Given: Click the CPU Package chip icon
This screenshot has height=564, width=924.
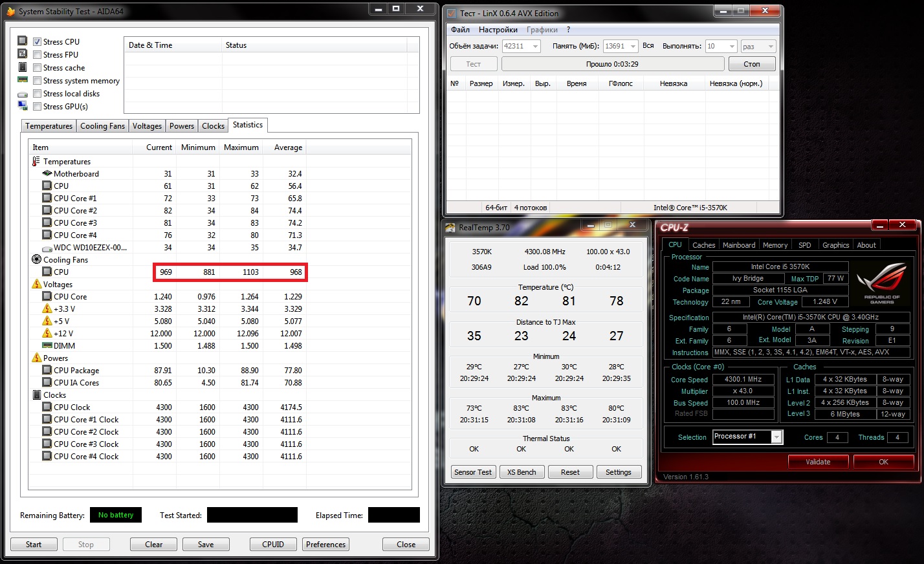Looking at the screenshot, I should [x=47, y=370].
